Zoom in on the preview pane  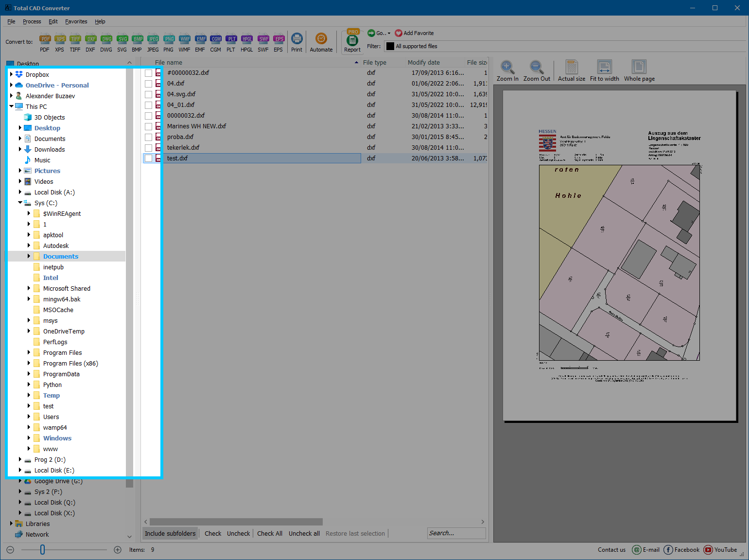click(507, 70)
